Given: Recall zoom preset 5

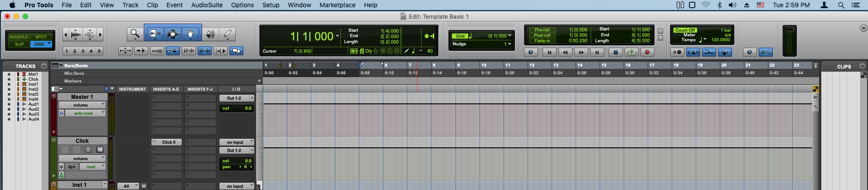Looking at the screenshot, I should point(99,51).
